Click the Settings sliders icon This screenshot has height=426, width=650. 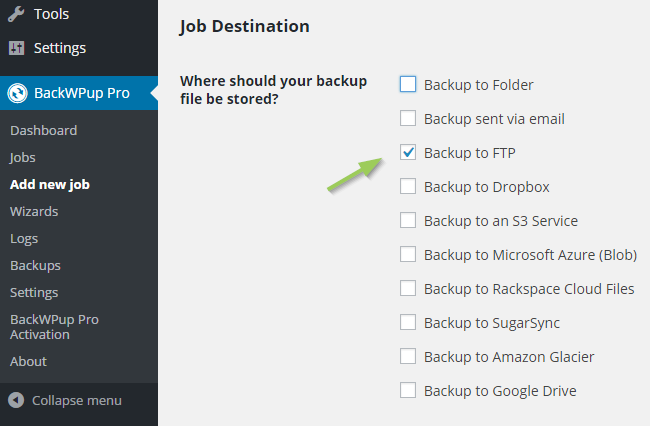(17, 48)
